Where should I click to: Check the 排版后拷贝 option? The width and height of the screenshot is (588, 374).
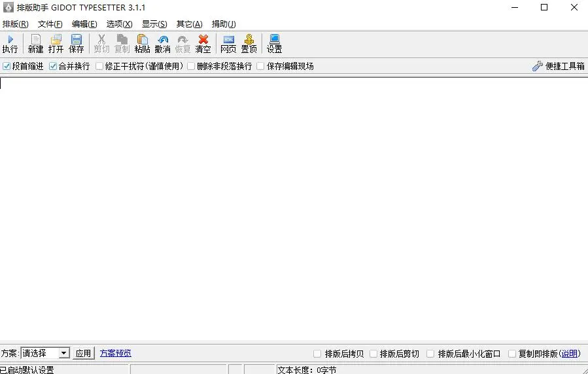(317, 354)
